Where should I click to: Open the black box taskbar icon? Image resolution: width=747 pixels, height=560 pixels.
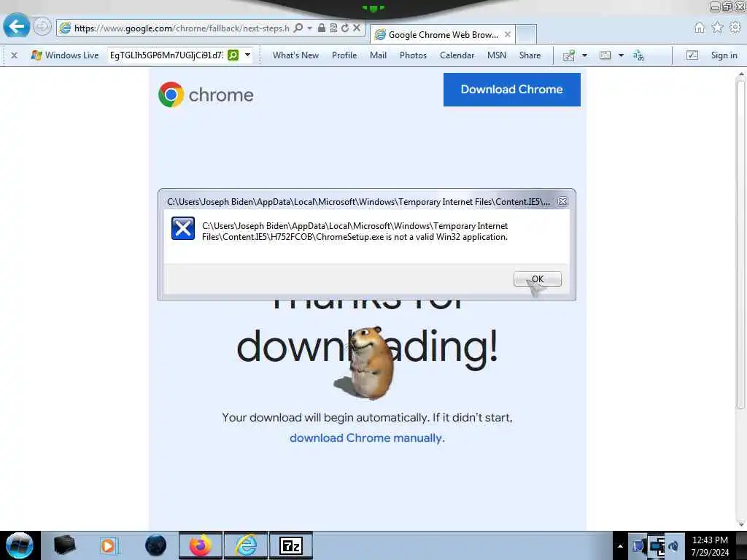(64, 545)
